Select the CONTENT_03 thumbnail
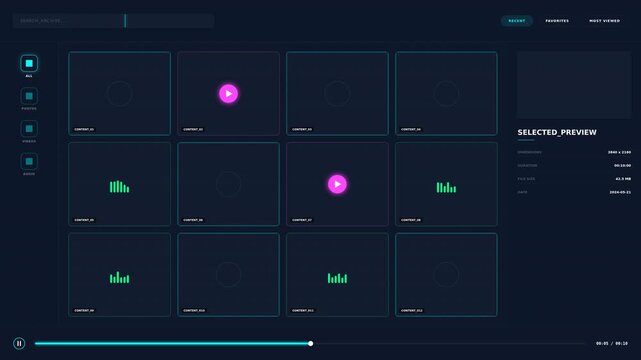Image resolution: width=641 pixels, height=360 pixels. tap(337, 94)
